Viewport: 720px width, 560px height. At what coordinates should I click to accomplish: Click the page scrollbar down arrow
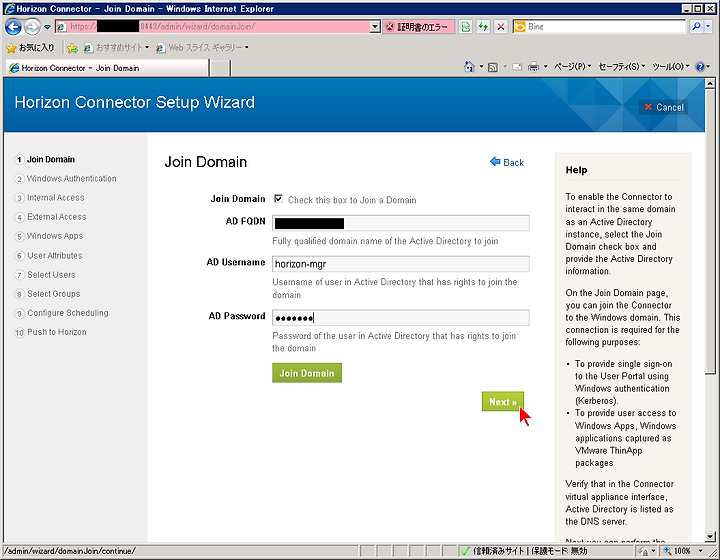click(710, 536)
